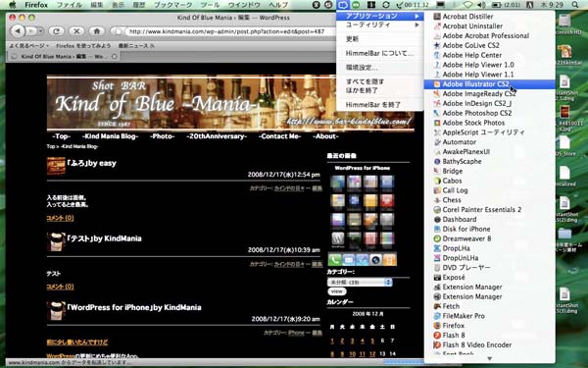The height and width of the screenshot is (368, 588).
Task: Click the Apple menu icon
Action: pyautogui.click(x=13, y=5)
